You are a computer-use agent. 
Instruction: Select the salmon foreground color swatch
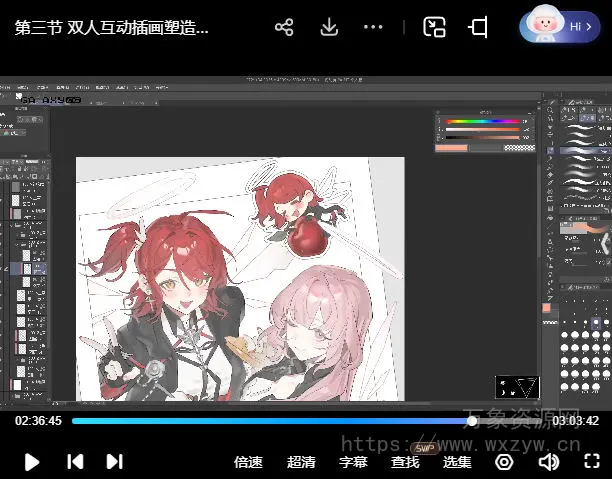(452, 148)
